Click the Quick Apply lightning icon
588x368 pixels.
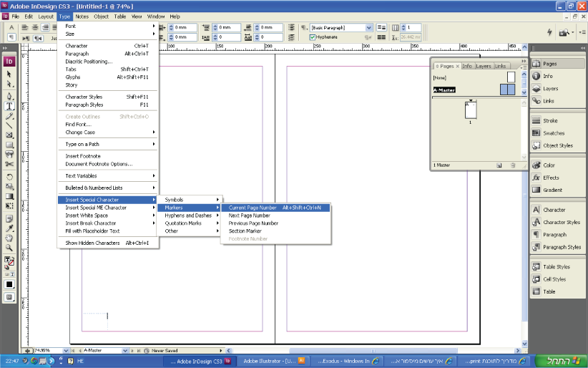pyautogui.click(x=549, y=32)
